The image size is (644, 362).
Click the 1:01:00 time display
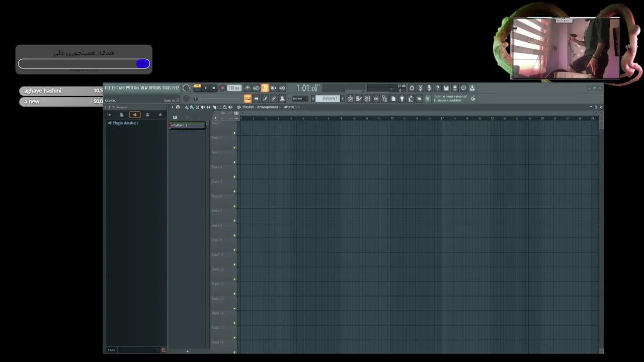tap(307, 88)
